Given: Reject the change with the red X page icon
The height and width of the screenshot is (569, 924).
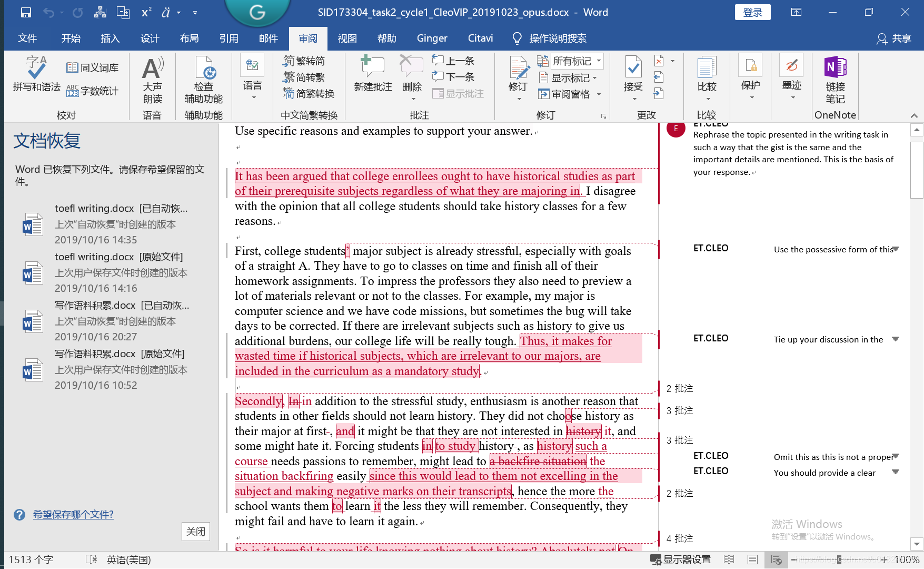Looking at the screenshot, I should point(659,61).
